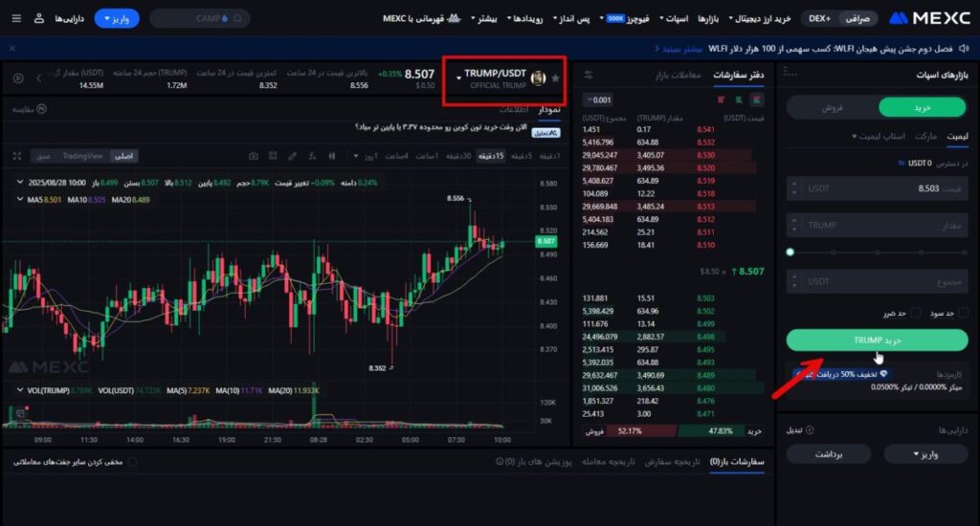980x526 pixels.
Task: Open the Stop Limit (استاپ لیمیت) dropdown
Action: [879, 136]
